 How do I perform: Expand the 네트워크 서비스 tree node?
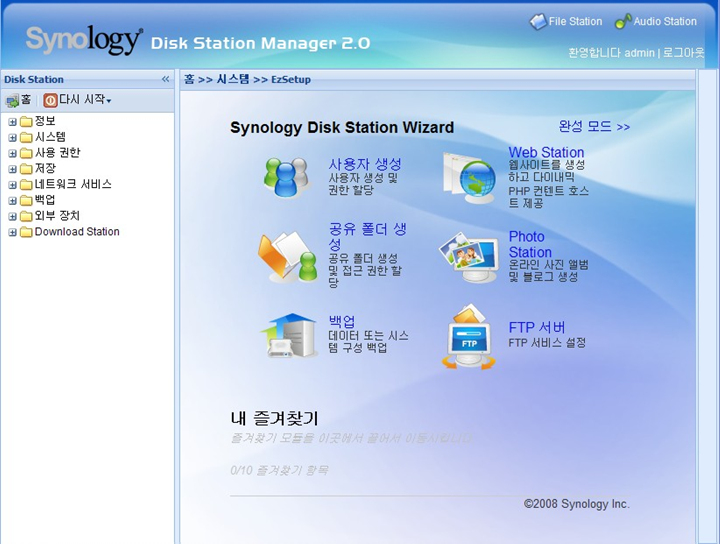tap(12, 185)
